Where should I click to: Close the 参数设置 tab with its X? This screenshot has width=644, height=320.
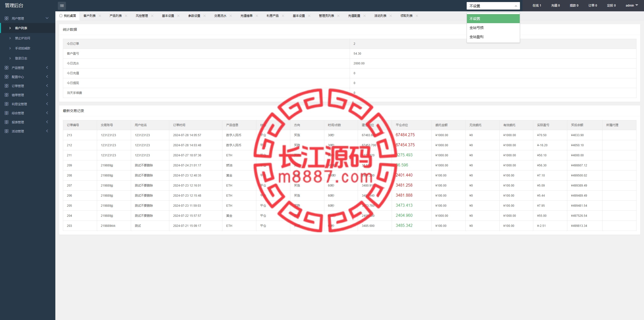click(205, 16)
